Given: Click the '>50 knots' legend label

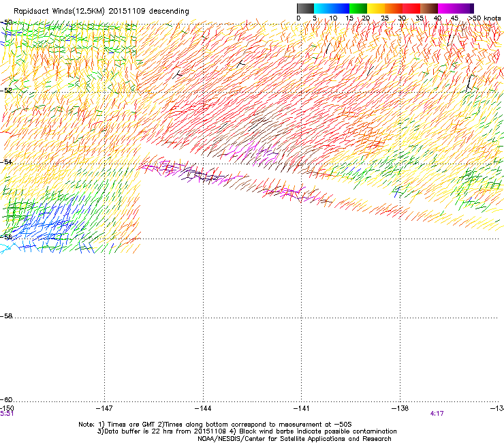Looking at the screenshot, I should [x=484, y=18].
